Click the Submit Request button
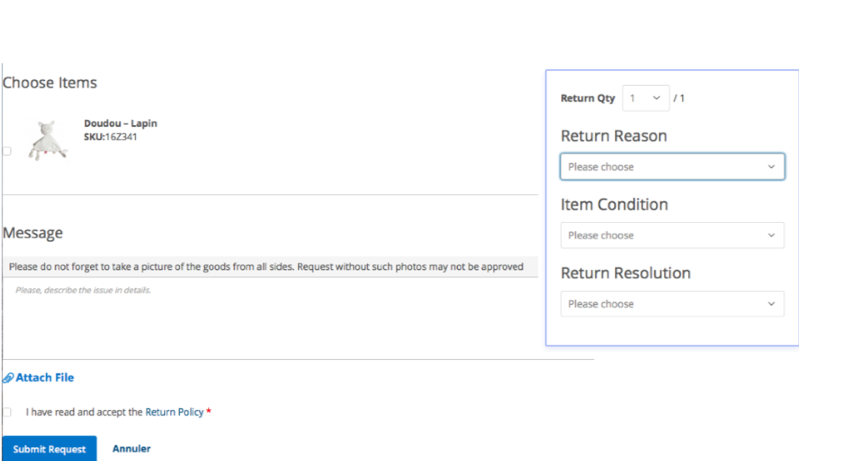Viewport: 854px width, 474px height. [50, 448]
